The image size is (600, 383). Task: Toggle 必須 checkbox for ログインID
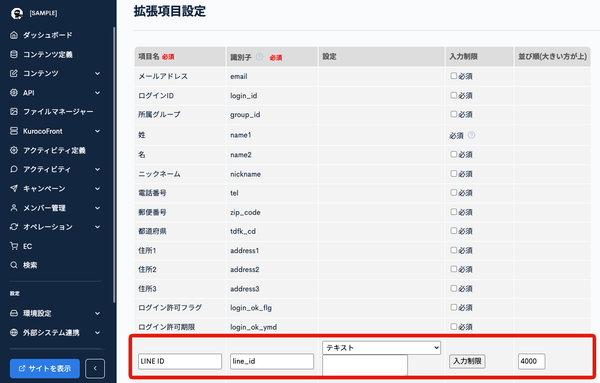click(x=453, y=95)
